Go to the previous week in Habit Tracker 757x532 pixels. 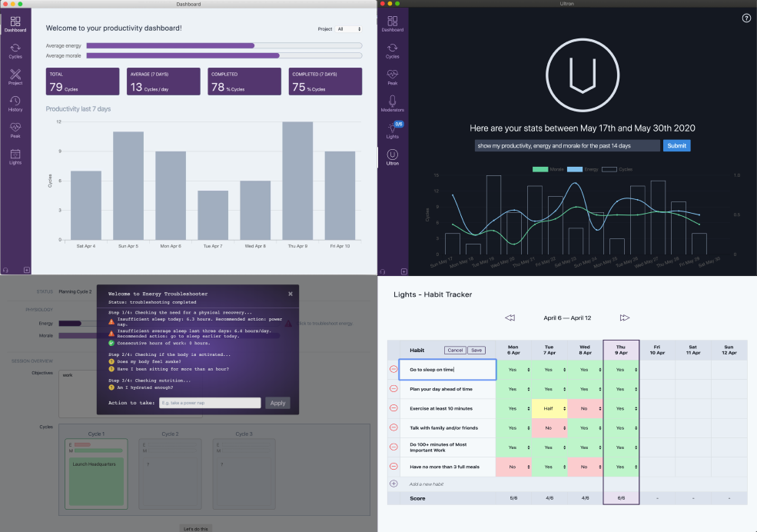[510, 318]
